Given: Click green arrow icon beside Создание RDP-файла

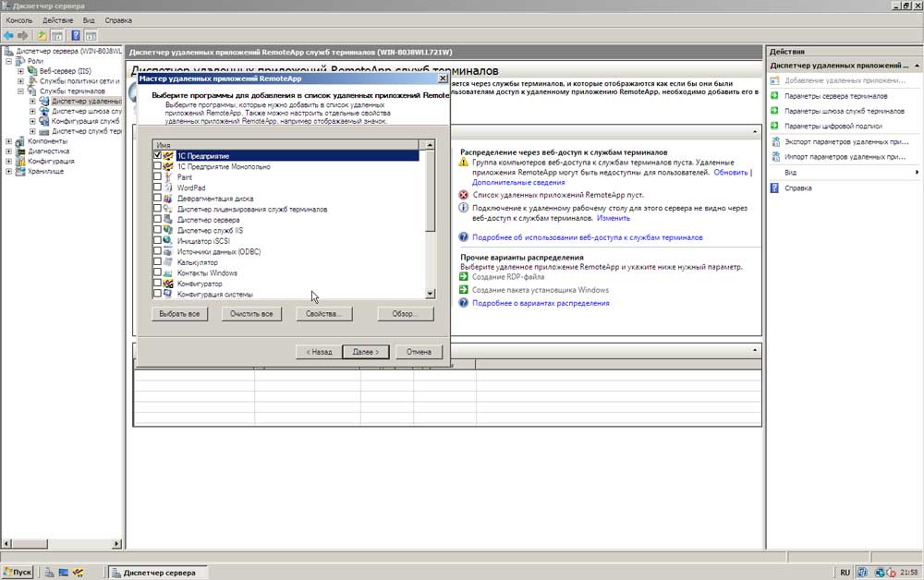Looking at the screenshot, I should [x=464, y=277].
